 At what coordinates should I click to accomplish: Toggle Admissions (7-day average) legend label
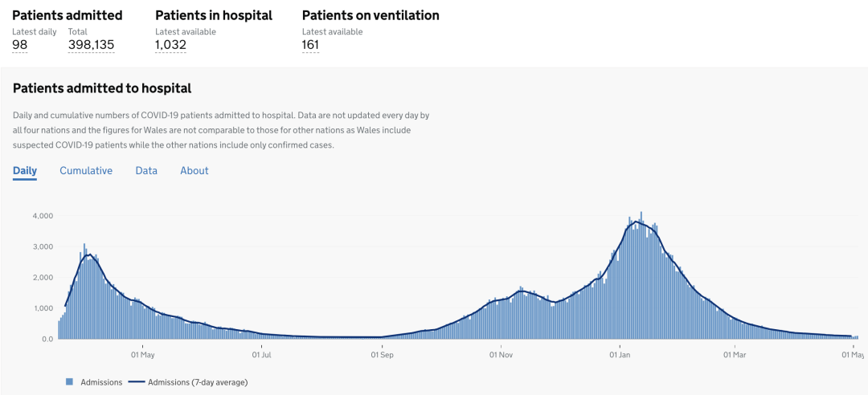(198, 381)
